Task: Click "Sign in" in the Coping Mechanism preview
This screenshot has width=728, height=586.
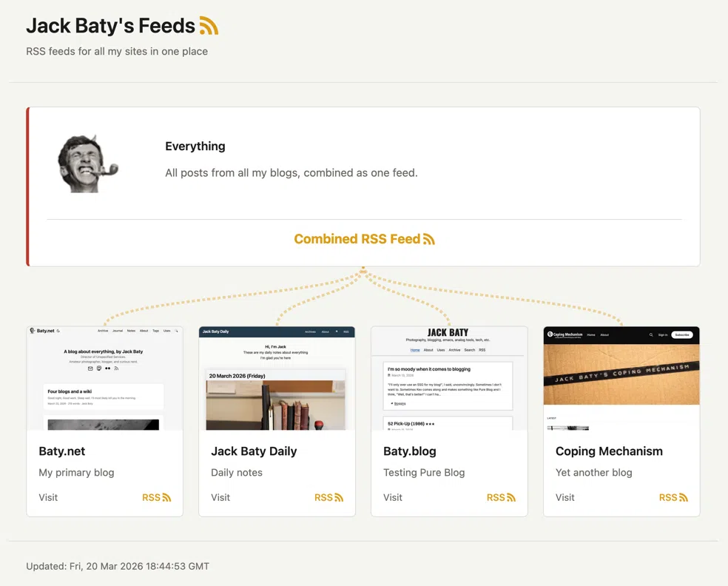Action: 663,334
